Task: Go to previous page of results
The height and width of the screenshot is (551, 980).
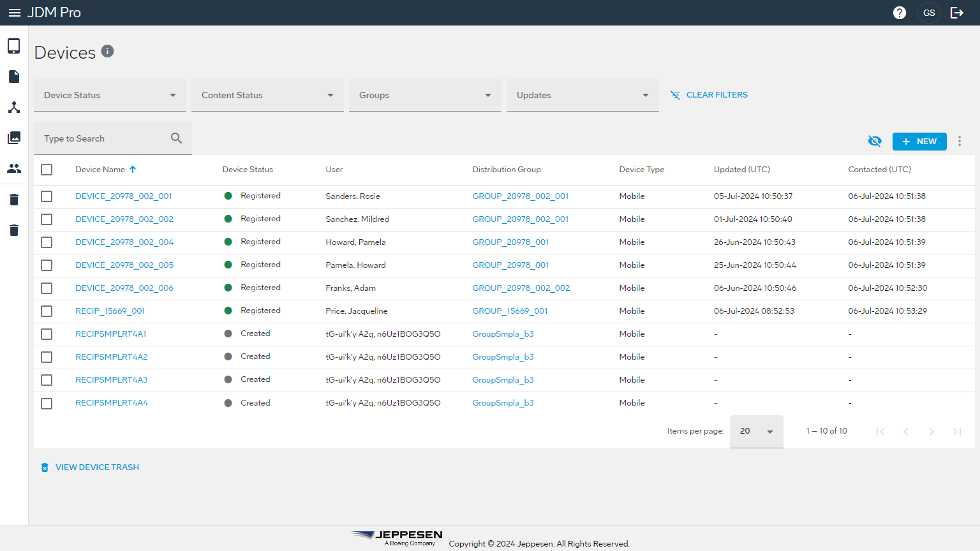Action: [x=906, y=432]
